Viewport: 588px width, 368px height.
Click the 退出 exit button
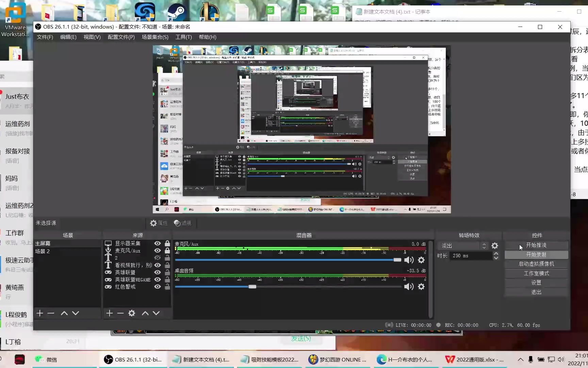pos(536,292)
